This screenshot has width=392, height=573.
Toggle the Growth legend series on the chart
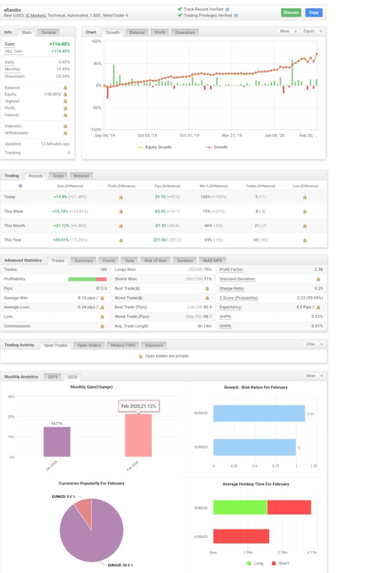(x=216, y=147)
